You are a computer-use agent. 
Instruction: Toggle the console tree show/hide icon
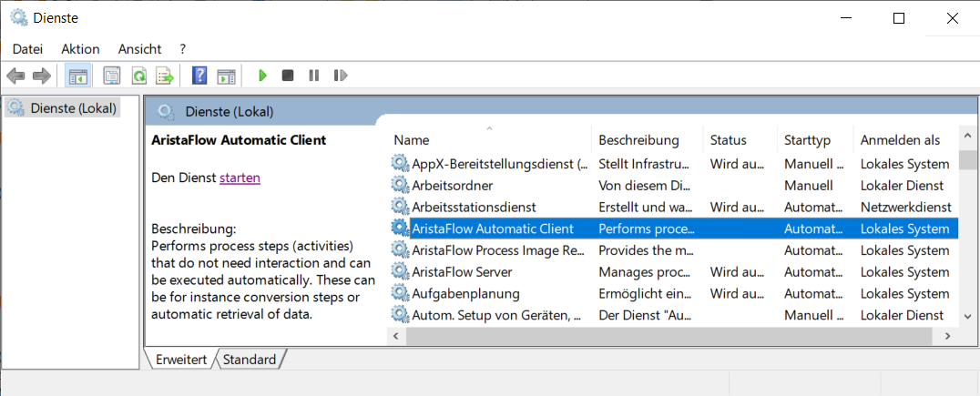(78, 76)
